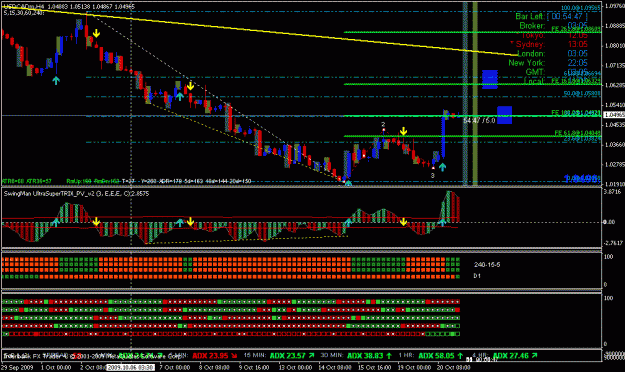Image resolution: width=625 pixels, height=372 pixels.
Task: Click the D1 label in trend pane
Action: point(477,276)
